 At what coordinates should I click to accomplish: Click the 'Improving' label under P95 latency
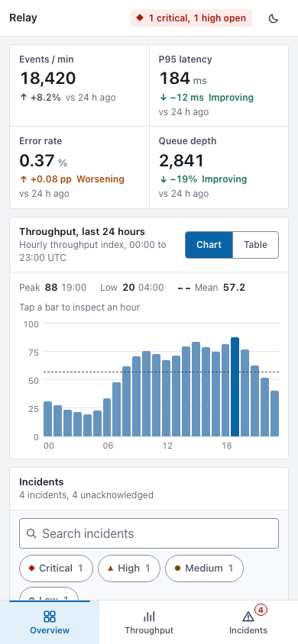(x=231, y=98)
